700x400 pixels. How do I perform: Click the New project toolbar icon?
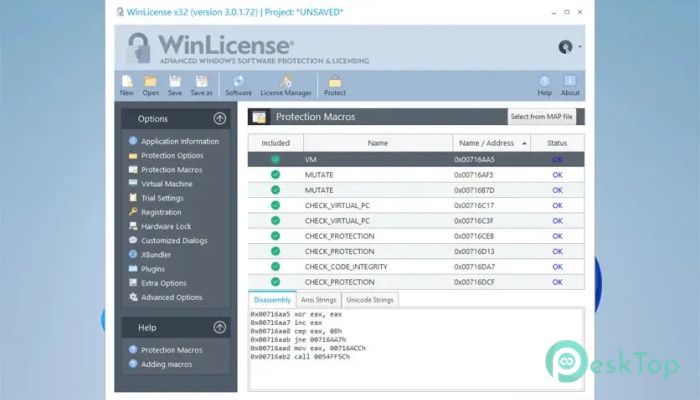click(x=127, y=85)
